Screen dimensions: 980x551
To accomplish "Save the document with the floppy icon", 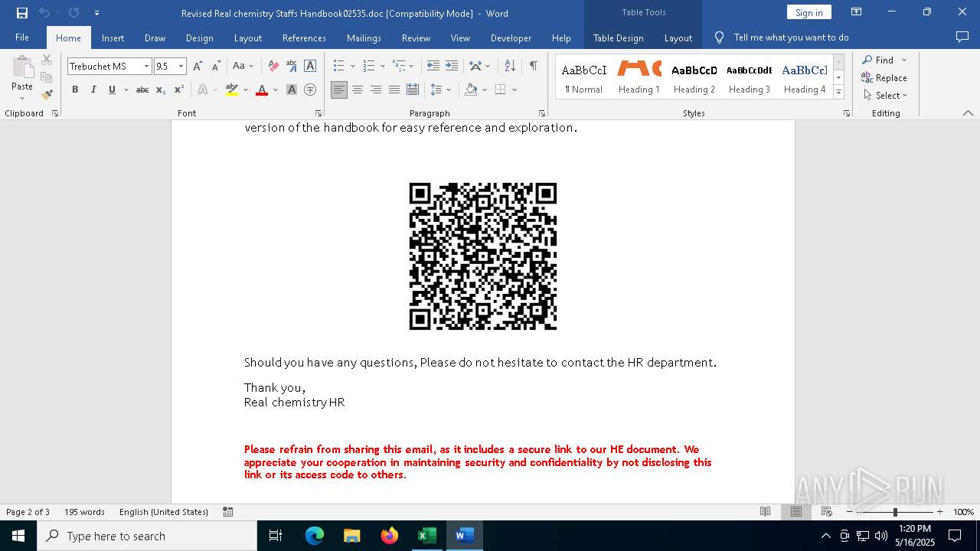I will tap(22, 13).
